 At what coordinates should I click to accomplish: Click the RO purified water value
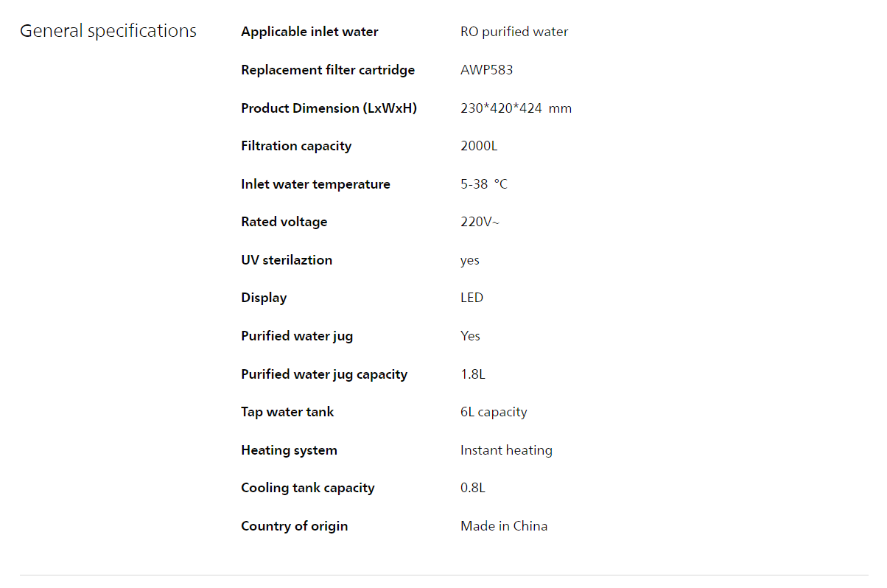pyautogui.click(x=514, y=32)
